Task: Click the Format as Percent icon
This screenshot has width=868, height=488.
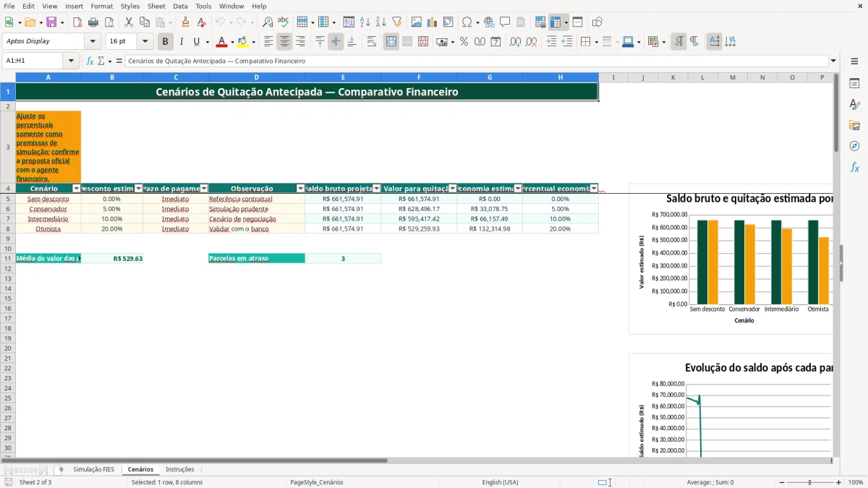Action: click(464, 42)
